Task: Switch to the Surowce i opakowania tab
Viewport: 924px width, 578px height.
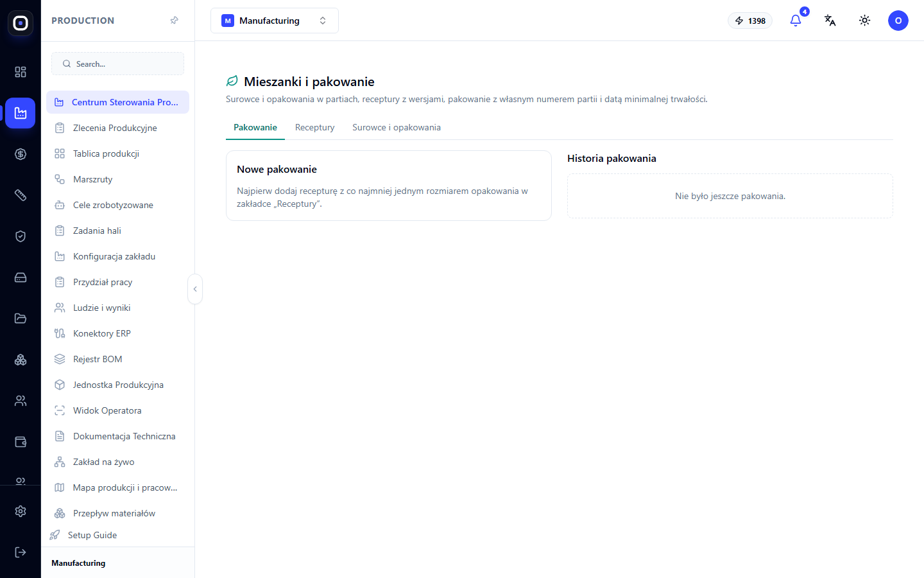Action: (397, 127)
